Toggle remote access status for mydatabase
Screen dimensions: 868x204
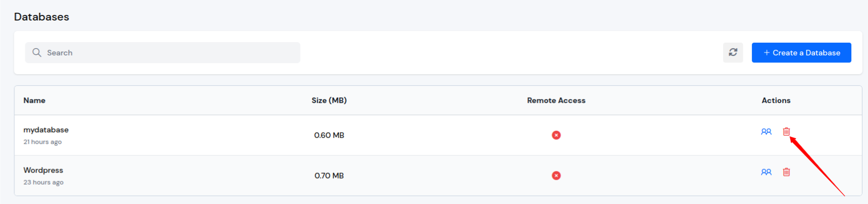click(557, 135)
